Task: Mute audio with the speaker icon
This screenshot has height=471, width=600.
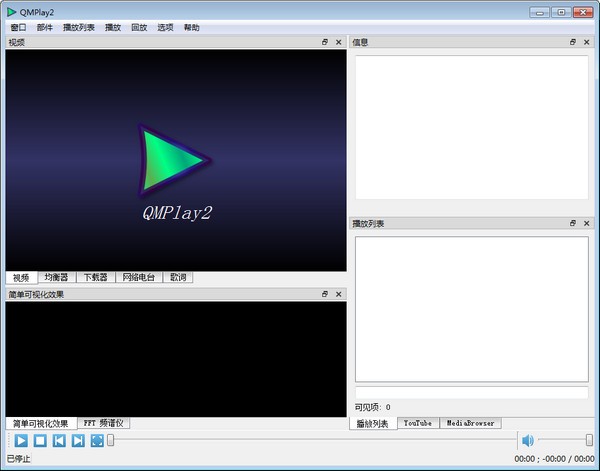Action: (x=528, y=441)
